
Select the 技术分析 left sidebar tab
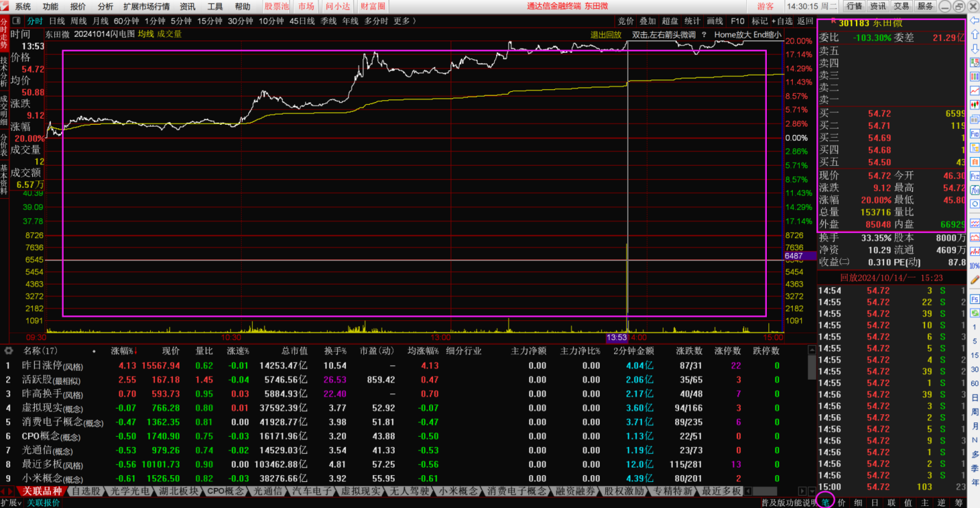coord(4,72)
